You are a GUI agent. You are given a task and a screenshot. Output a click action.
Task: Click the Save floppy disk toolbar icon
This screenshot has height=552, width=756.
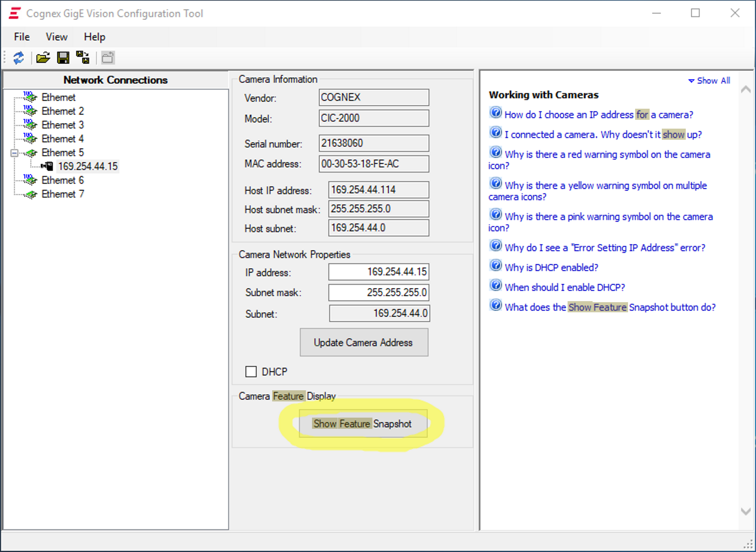(x=63, y=58)
